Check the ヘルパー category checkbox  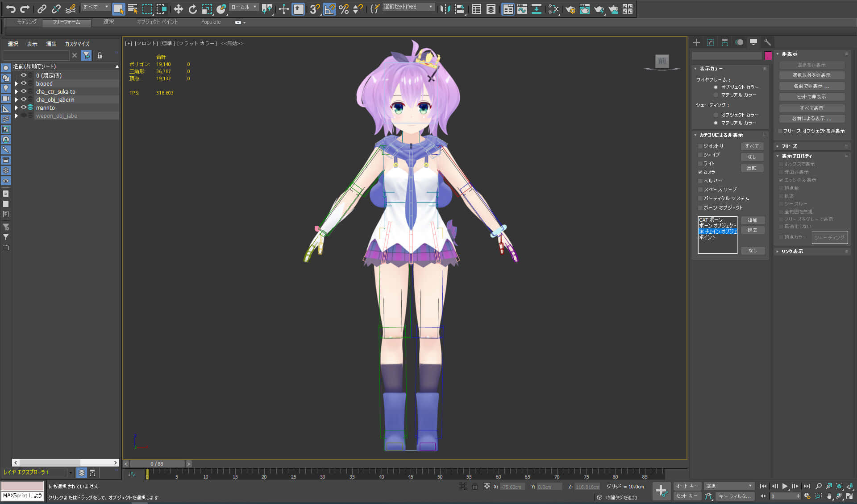point(700,181)
